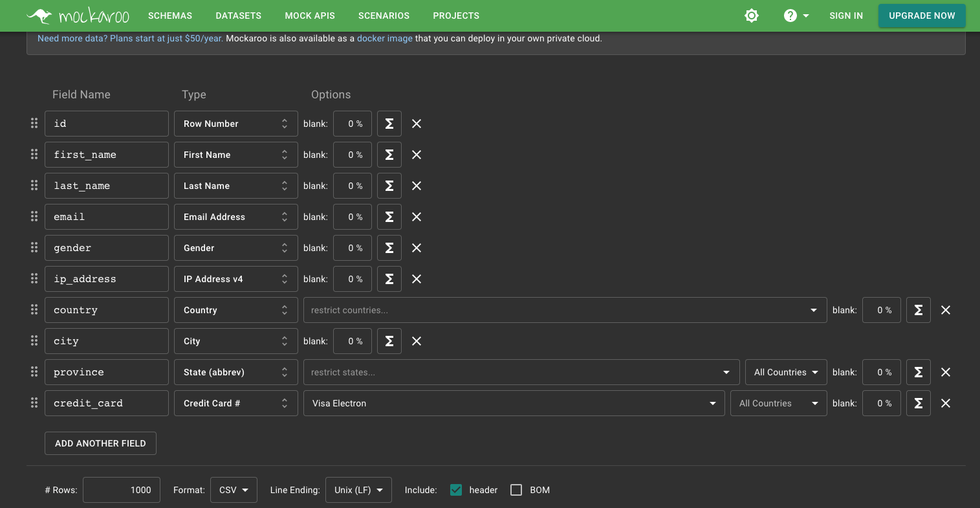Open the restrict countries dropdown

click(564, 310)
